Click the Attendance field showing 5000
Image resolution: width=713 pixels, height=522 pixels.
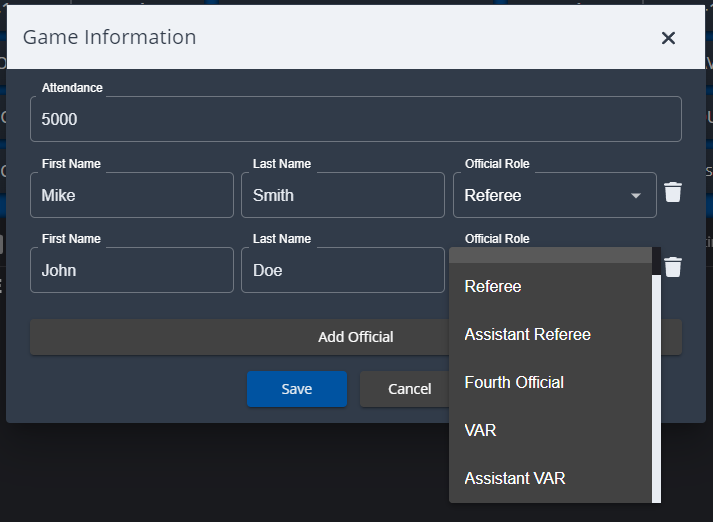(x=355, y=120)
